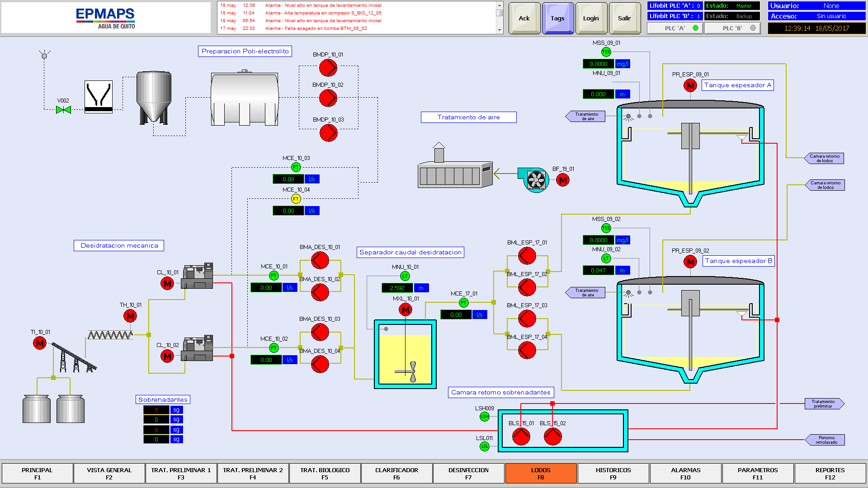Click the TH_10_01 screw conveyor motor

pos(130,316)
